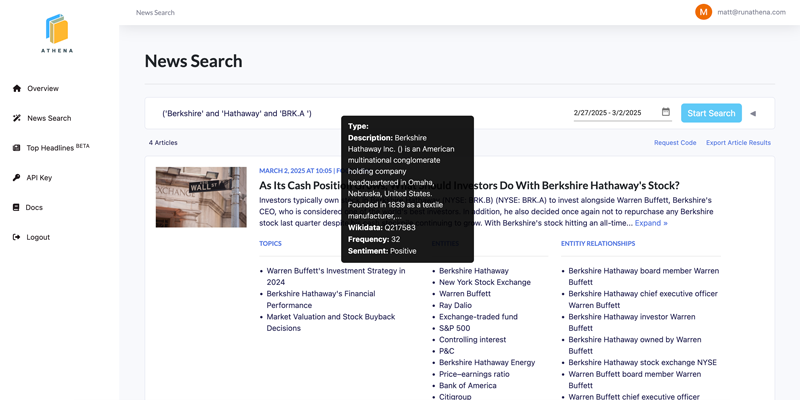The image size is (800, 400).
Task: Click the article date MARCH 2, 2025
Action: pyautogui.click(x=284, y=170)
